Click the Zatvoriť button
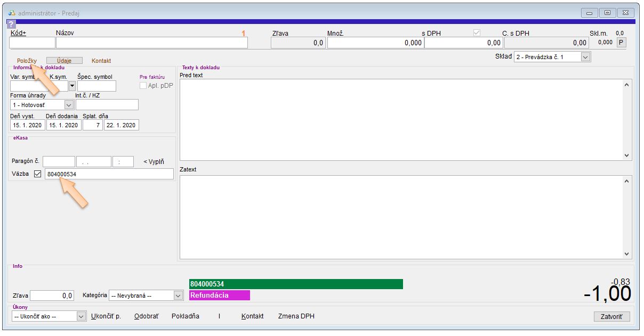 point(611,317)
